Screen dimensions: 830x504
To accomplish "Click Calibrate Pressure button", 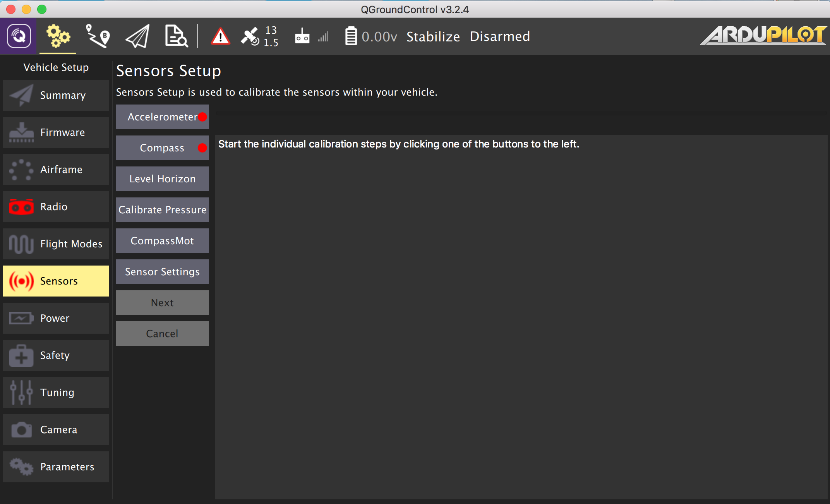I will pos(162,210).
